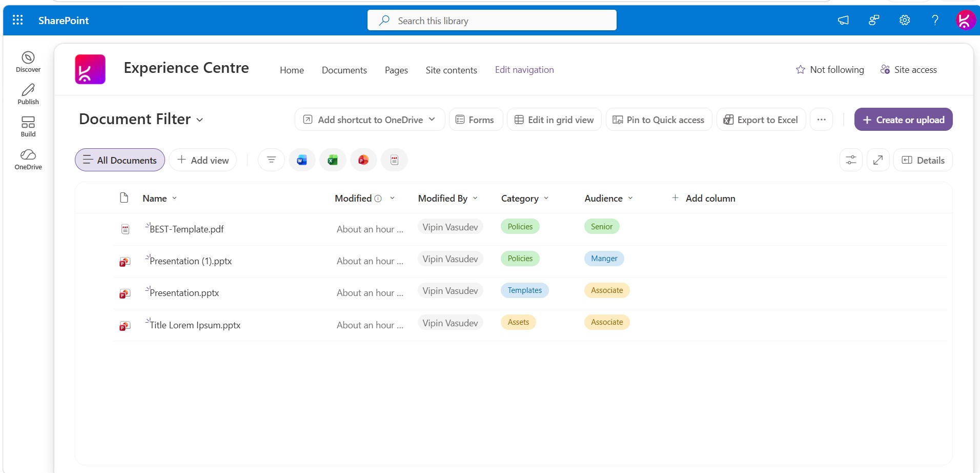Expand the Add shortcut to OneDrive dropdown
This screenshot has width=980, height=473.
(432, 120)
